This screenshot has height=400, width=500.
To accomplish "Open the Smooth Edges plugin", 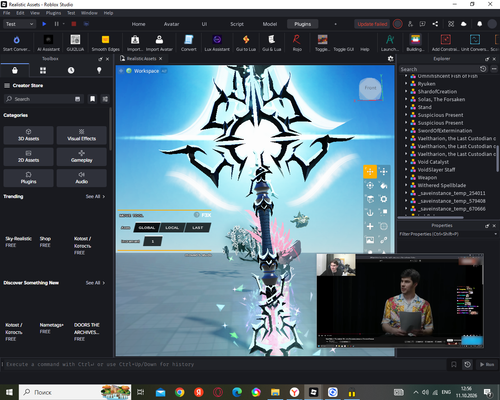I will point(105,43).
